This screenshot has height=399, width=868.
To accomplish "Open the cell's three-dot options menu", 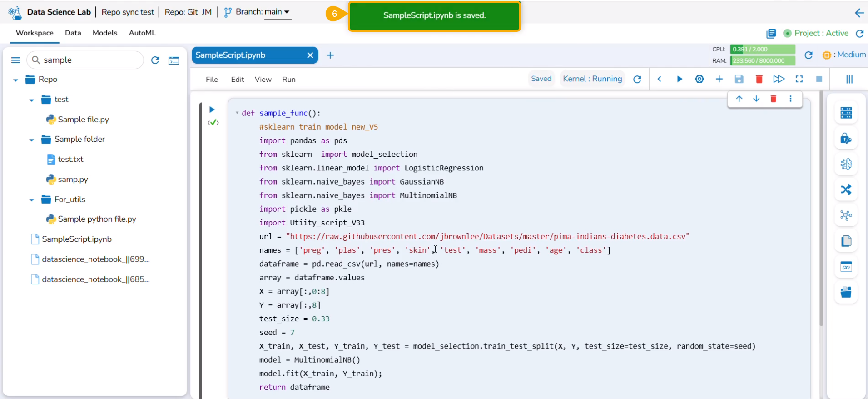I will tap(790, 99).
